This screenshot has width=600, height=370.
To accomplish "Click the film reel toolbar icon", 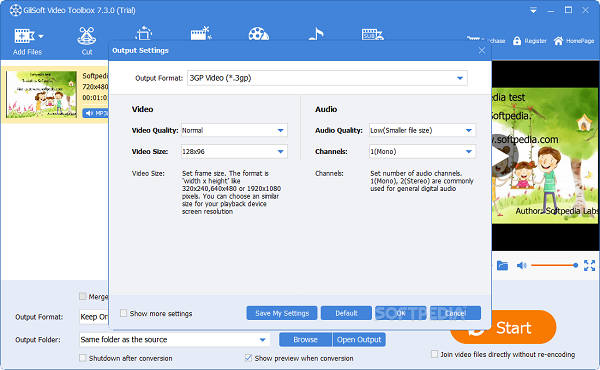I will (259, 34).
